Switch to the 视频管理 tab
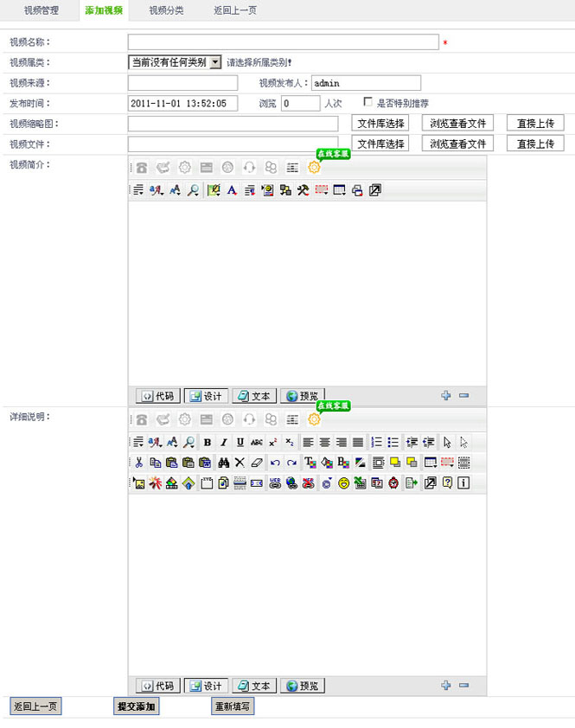 [42, 10]
